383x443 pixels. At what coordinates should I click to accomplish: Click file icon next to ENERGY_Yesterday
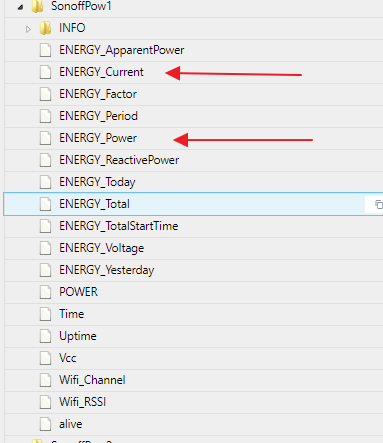(x=45, y=270)
